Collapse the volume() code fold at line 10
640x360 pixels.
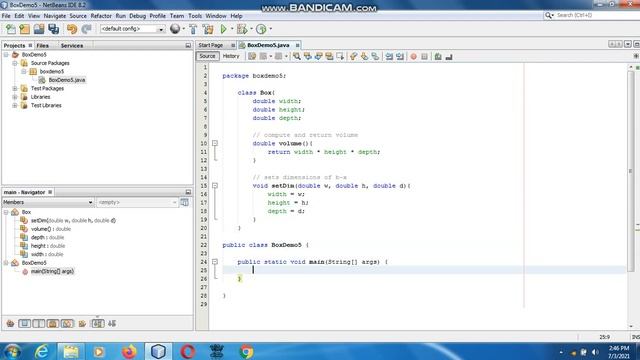215,143
